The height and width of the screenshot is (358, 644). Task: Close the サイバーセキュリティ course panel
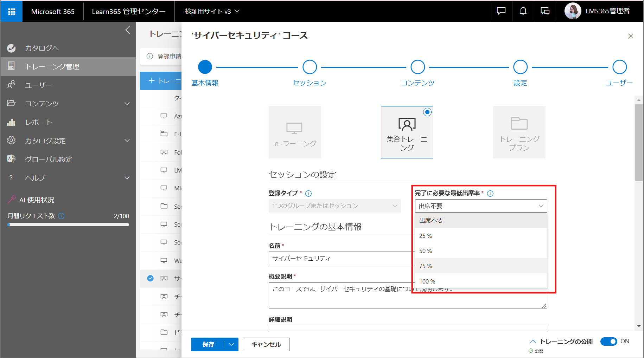(x=631, y=36)
